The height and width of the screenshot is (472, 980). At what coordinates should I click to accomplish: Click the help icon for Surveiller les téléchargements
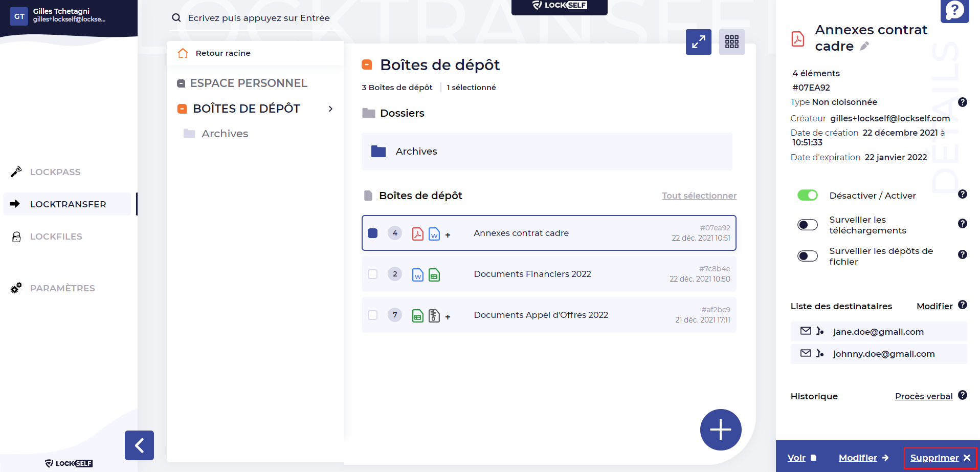click(x=963, y=223)
